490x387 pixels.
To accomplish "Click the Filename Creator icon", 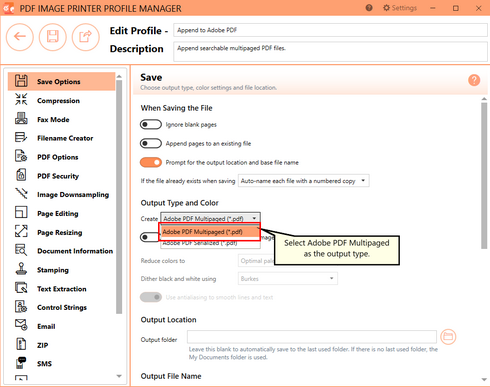I will [x=21, y=137].
